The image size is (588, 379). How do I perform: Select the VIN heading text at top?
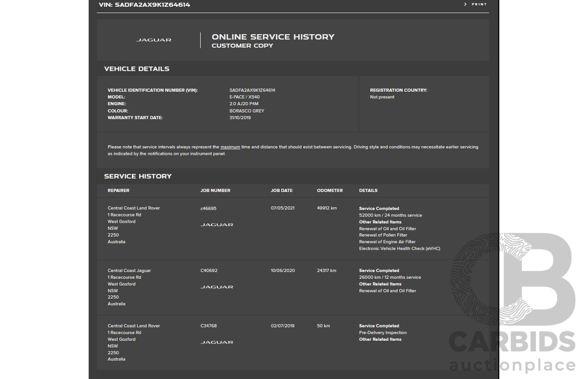point(144,5)
